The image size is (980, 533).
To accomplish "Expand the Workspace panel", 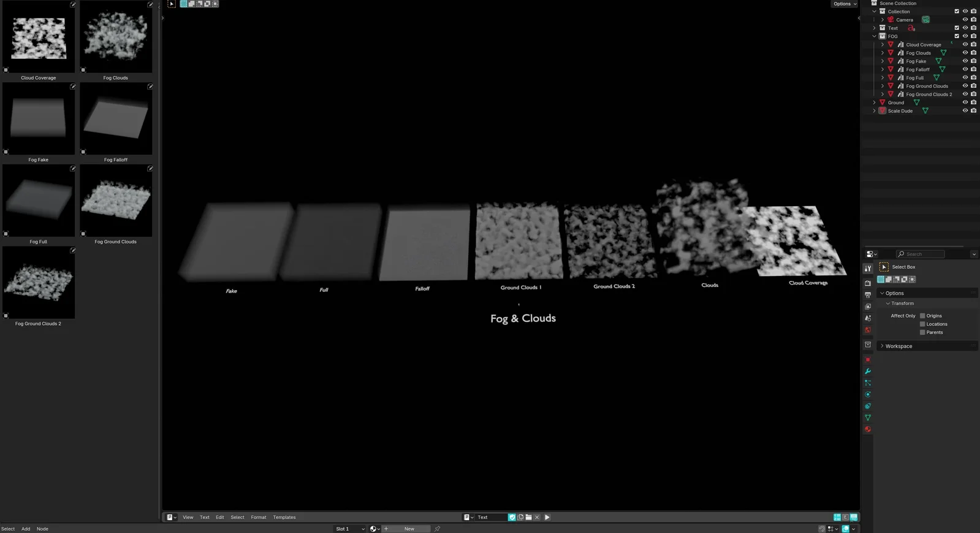I will pos(898,347).
